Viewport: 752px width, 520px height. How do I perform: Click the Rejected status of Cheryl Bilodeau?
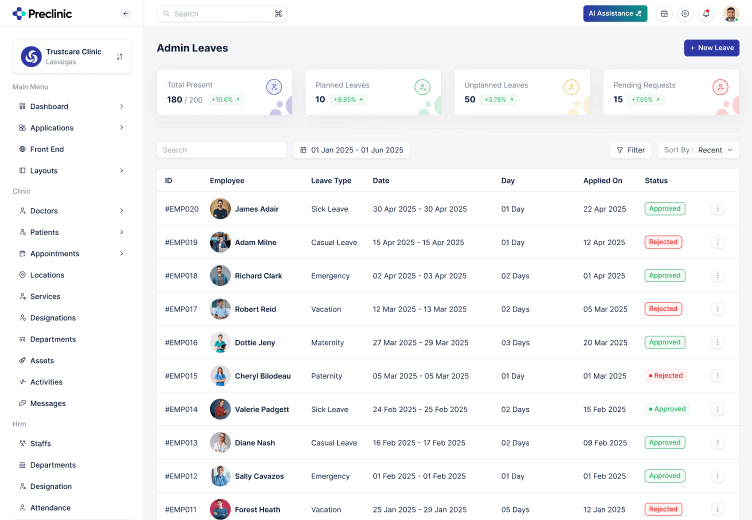[666, 376]
